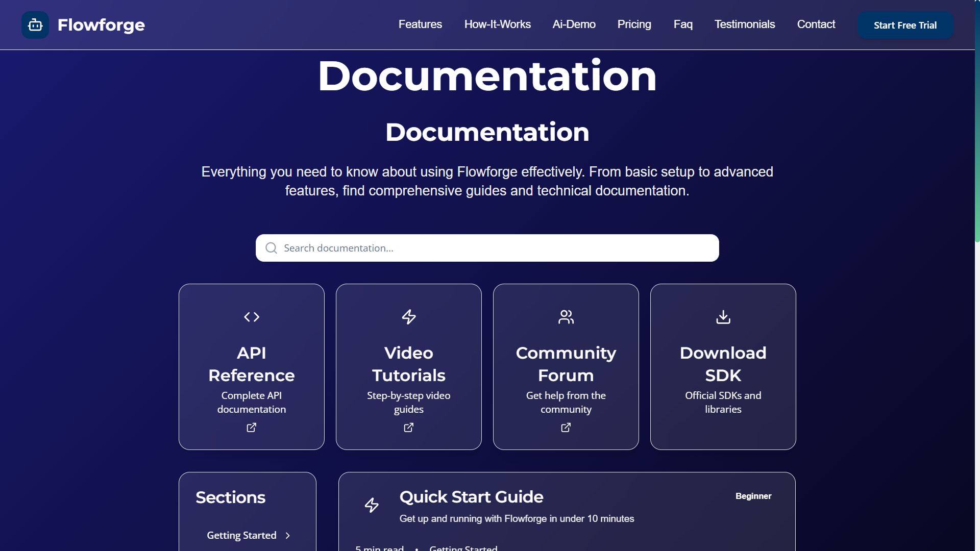Navigate to Testimonials from top menu
Viewport: 980px width, 551px height.
click(x=744, y=24)
